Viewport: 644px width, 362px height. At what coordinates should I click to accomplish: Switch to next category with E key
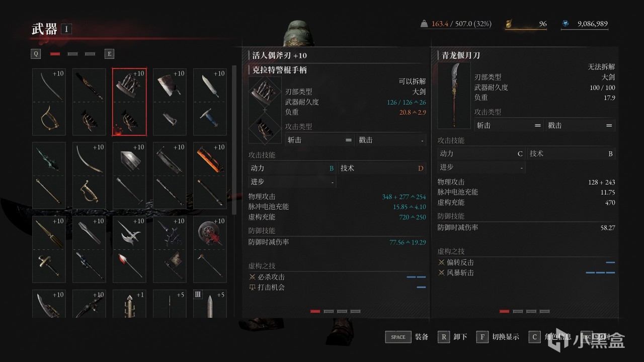(x=109, y=54)
